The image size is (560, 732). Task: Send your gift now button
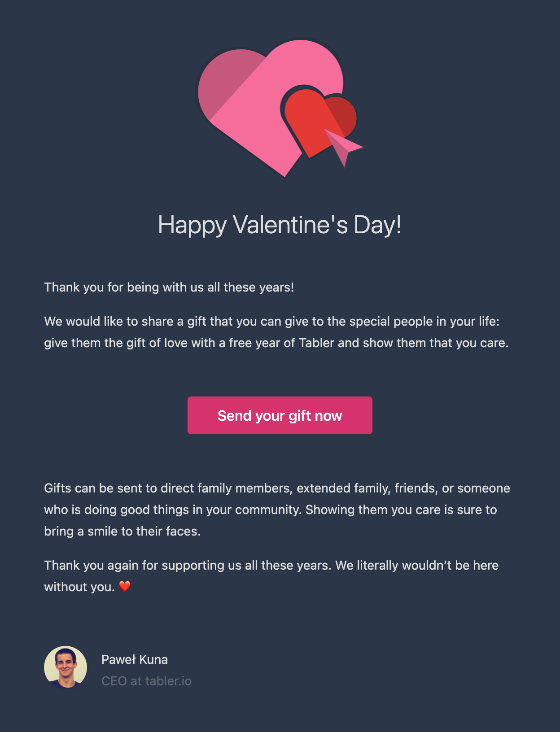[280, 415]
